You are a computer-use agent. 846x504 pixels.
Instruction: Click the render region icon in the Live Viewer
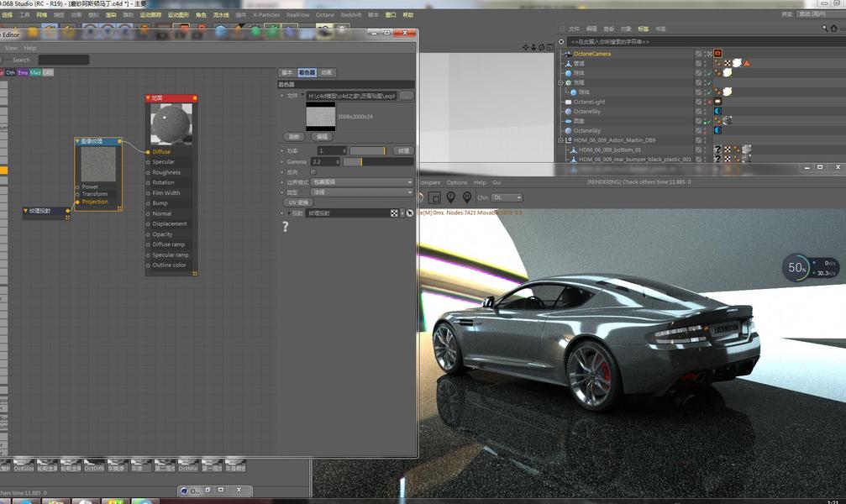pyautogui.click(x=434, y=198)
